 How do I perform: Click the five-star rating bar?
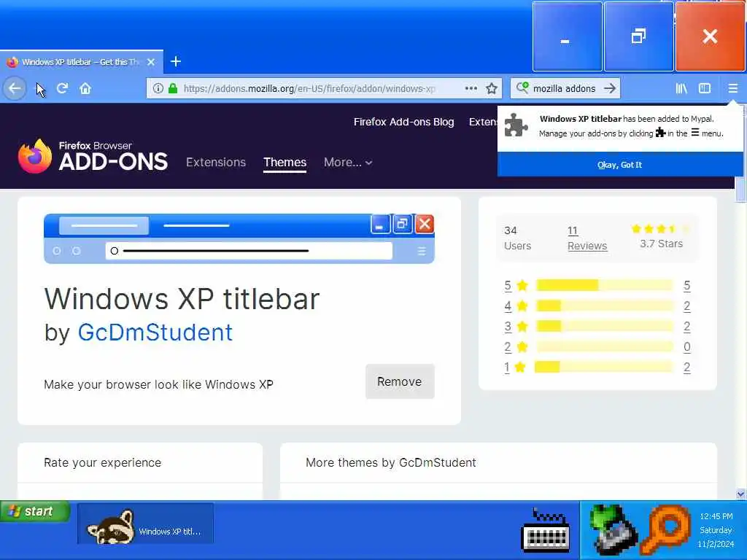coord(604,285)
